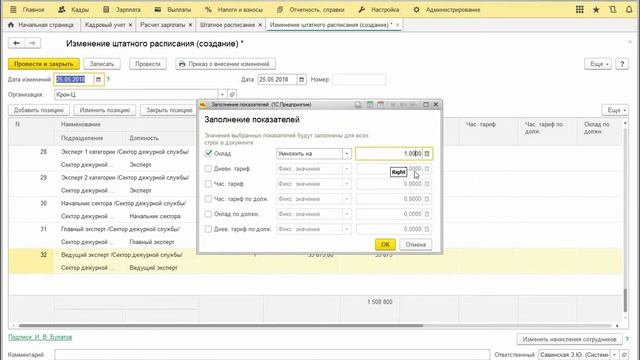
Task: Open the functions grid icon
Action: (x=580, y=9)
